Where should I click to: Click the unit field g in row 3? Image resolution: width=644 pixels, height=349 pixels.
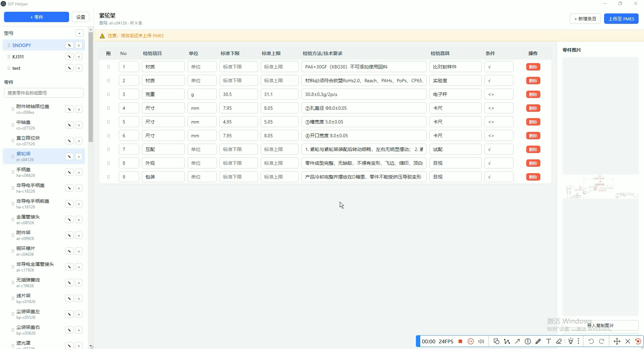click(x=202, y=94)
